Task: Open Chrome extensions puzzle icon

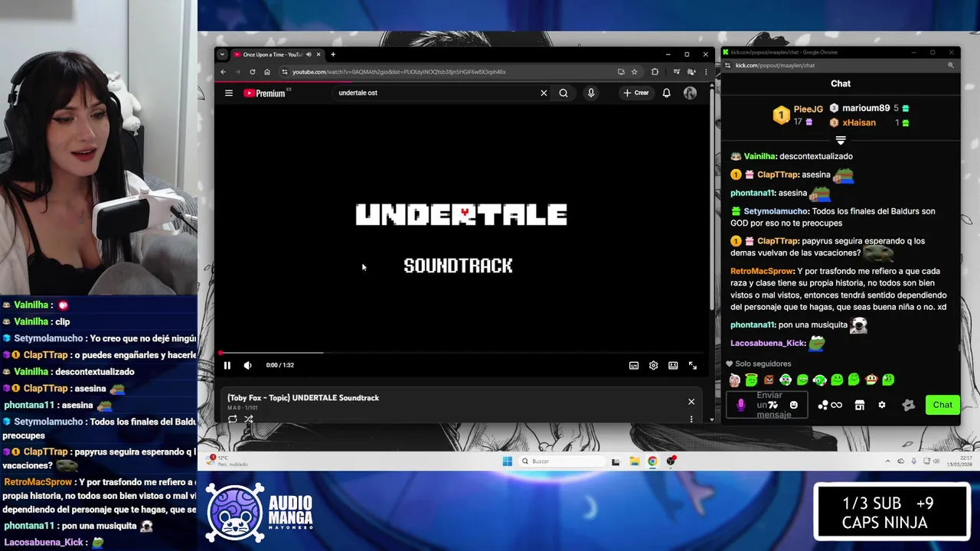Action: (655, 72)
